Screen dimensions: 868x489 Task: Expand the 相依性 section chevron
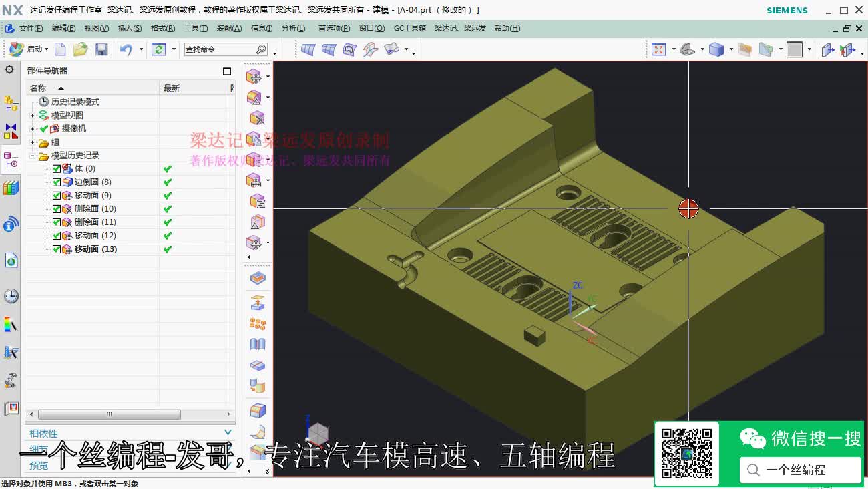coord(228,433)
